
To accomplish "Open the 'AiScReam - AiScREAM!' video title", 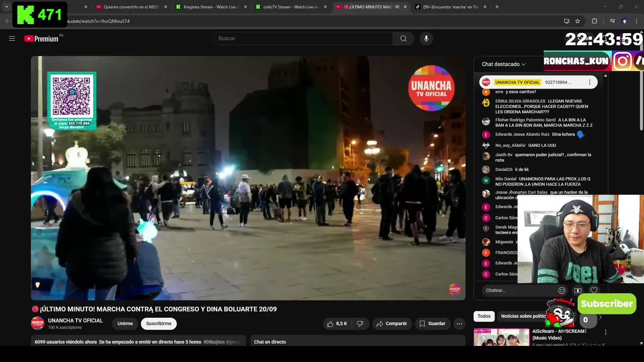I will (559, 334).
